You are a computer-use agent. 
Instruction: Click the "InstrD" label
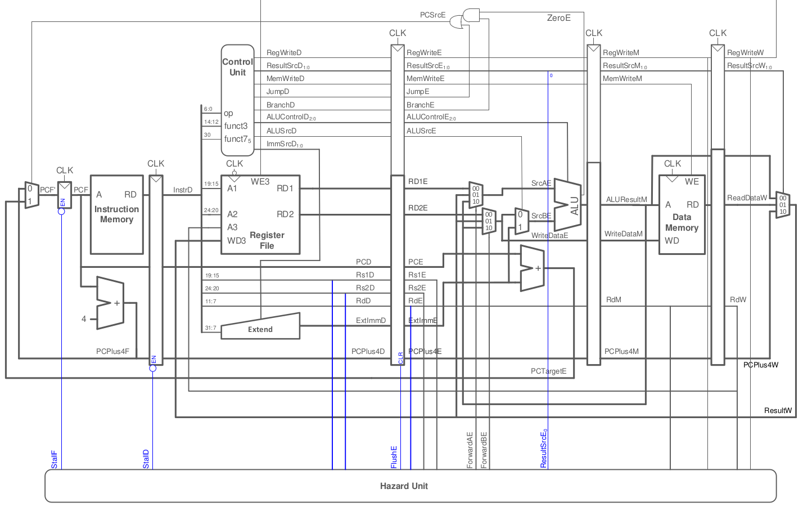click(x=183, y=190)
